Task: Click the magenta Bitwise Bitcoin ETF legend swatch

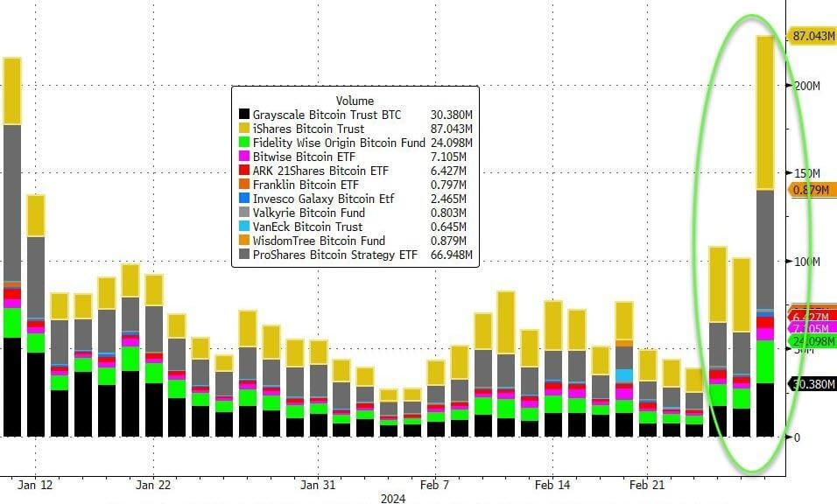Action: tap(244, 157)
